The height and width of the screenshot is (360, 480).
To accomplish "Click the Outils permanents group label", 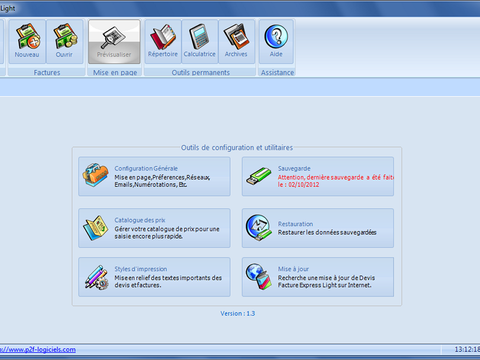I will coord(201,72).
